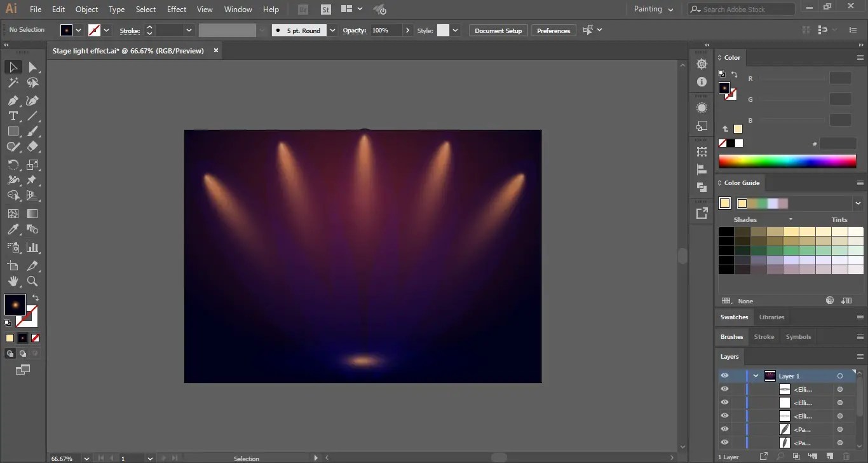Select the Rectangle tool
This screenshot has width=868, height=463.
[x=13, y=131]
